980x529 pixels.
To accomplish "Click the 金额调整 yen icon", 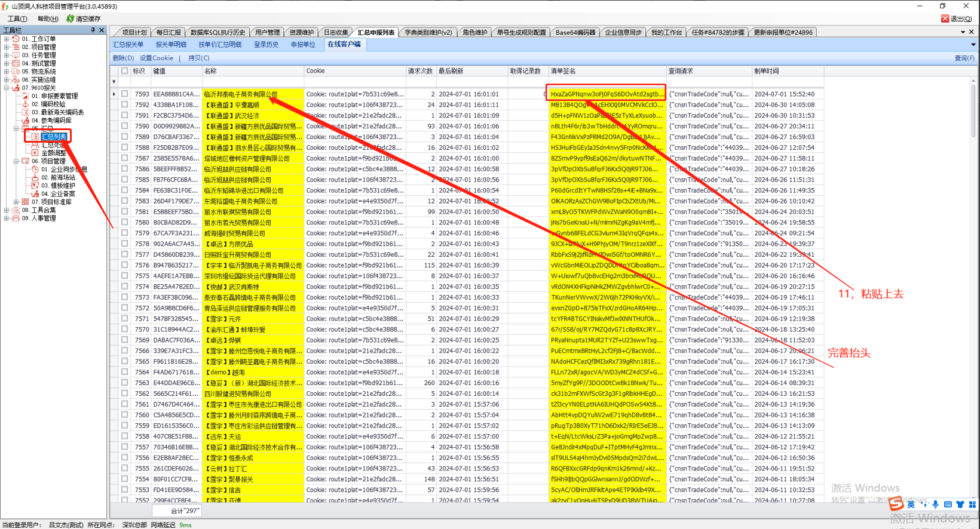I will pos(35,153).
